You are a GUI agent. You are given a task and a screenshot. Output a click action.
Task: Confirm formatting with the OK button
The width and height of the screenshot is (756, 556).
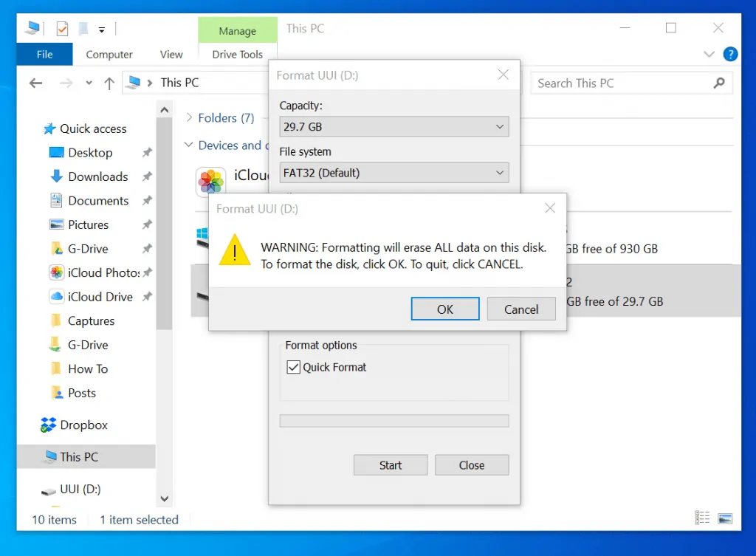click(x=445, y=309)
